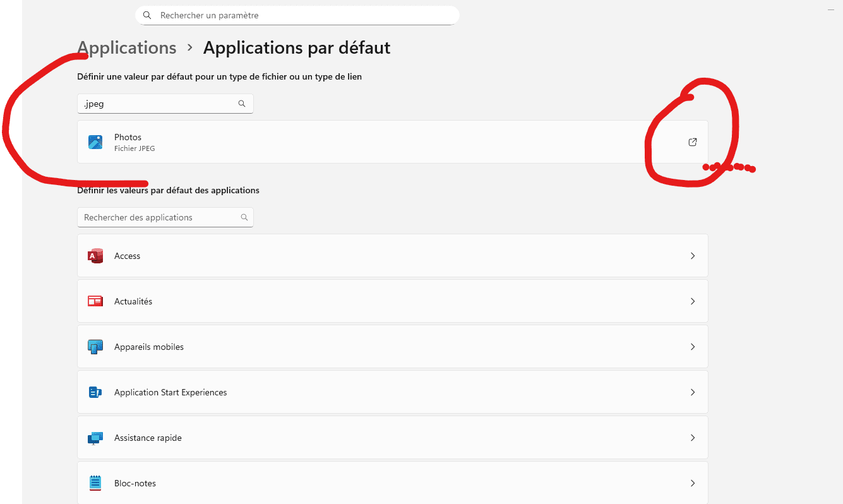Click the magnifier in the .jpeg field
Viewport: 843px width, 504px height.
pyautogui.click(x=242, y=104)
